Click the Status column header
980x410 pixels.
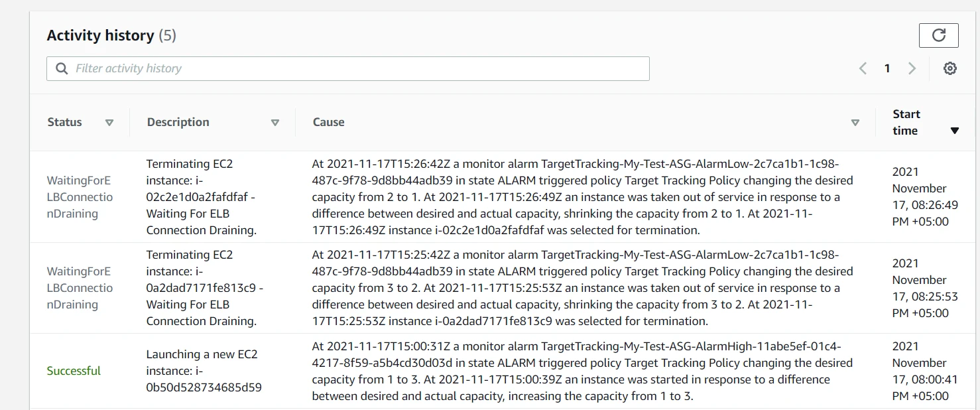coord(64,122)
